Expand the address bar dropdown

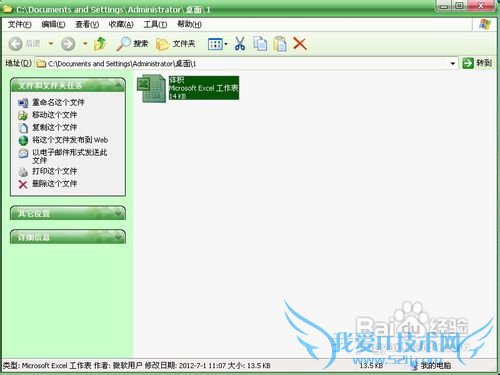[x=453, y=63]
